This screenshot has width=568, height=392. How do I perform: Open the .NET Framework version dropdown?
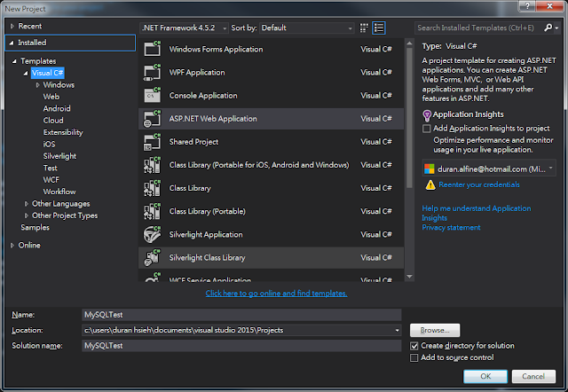pyautogui.click(x=185, y=28)
